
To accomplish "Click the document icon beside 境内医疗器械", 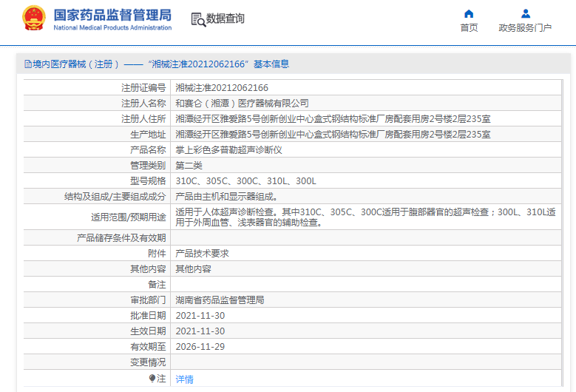I will 28,64.
